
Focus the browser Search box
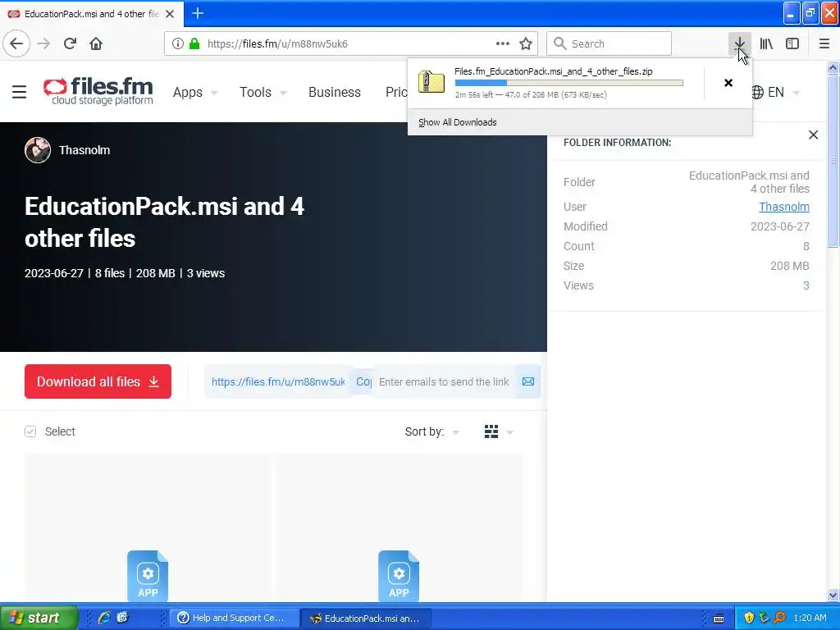pyautogui.click(x=609, y=43)
